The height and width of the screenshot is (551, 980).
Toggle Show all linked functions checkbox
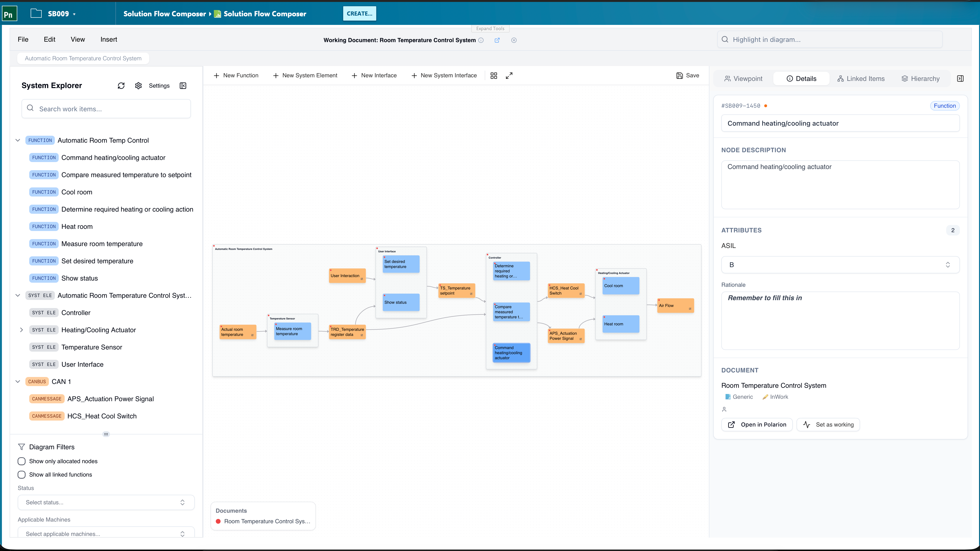click(x=22, y=475)
